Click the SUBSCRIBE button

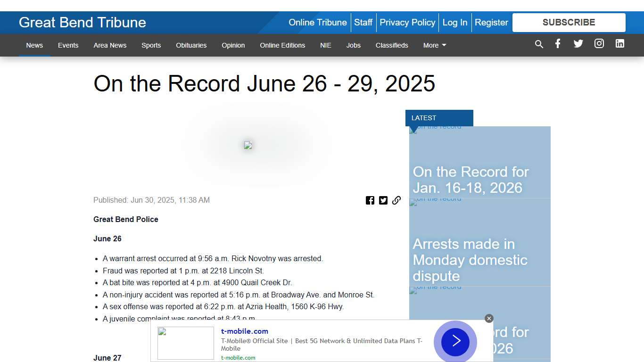pyautogui.click(x=569, y=22)
